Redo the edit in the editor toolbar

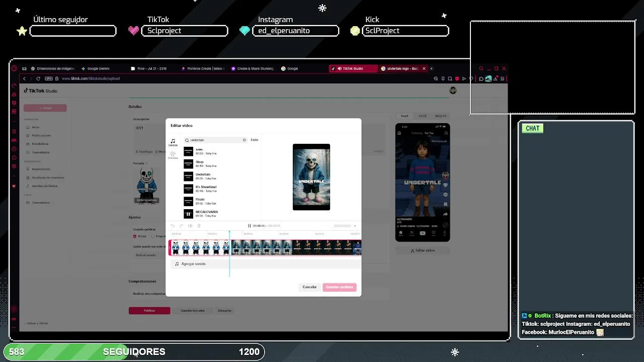[181, 226]
